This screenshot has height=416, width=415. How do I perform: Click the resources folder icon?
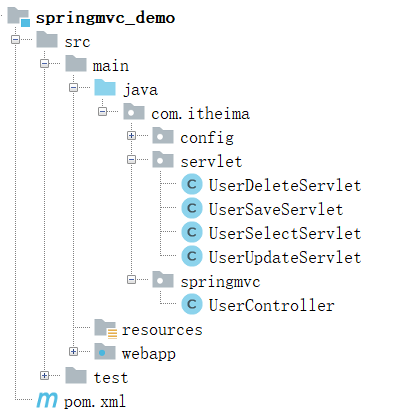105,329
